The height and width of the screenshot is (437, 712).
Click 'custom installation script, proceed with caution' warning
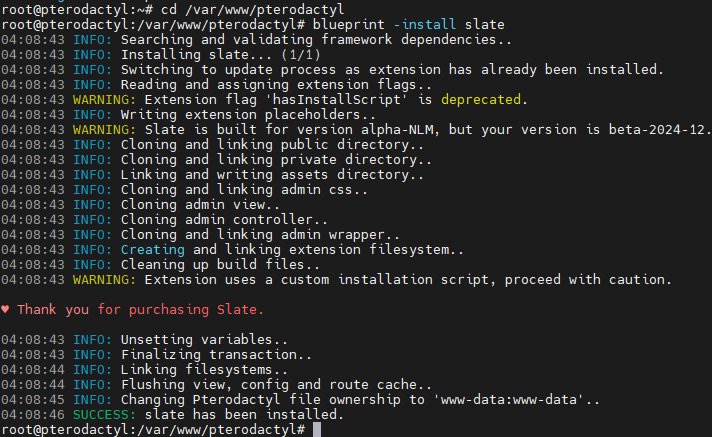pyautogui.click(x=408, y=279)
